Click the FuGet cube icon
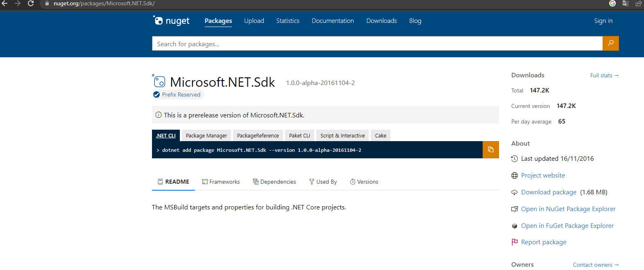 tap(515, 226)
